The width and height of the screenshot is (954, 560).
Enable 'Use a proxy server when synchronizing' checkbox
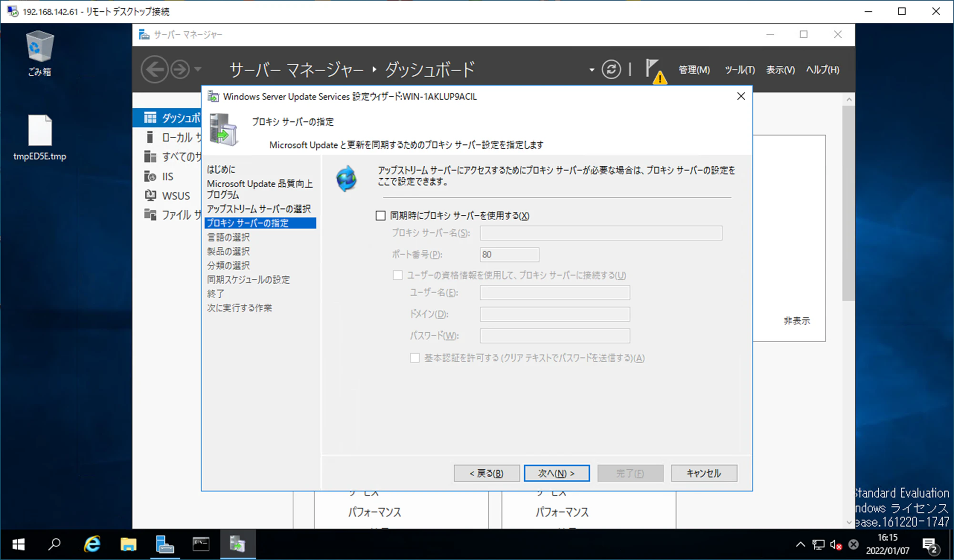pyautogui.click(x=380, y=216)
